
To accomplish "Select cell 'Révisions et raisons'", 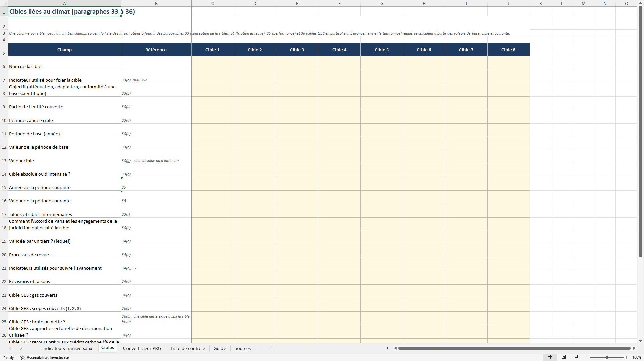I will click(x=64, y=278).
